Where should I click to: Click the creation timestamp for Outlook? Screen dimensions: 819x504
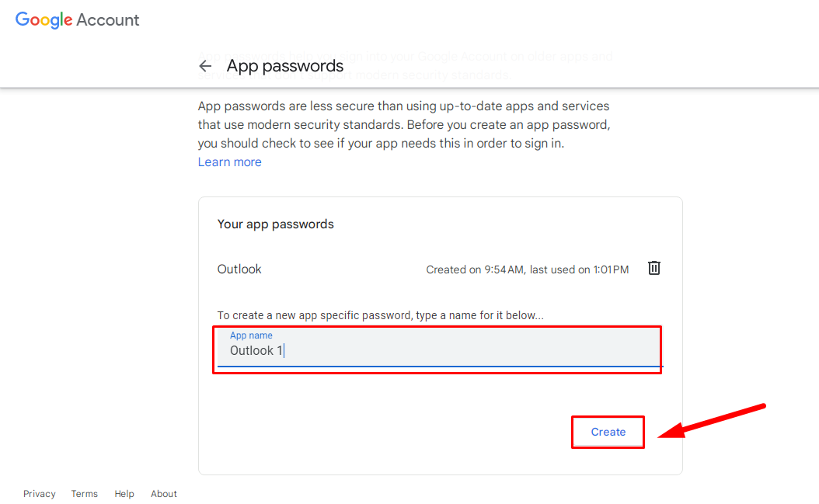click(527, 269)
